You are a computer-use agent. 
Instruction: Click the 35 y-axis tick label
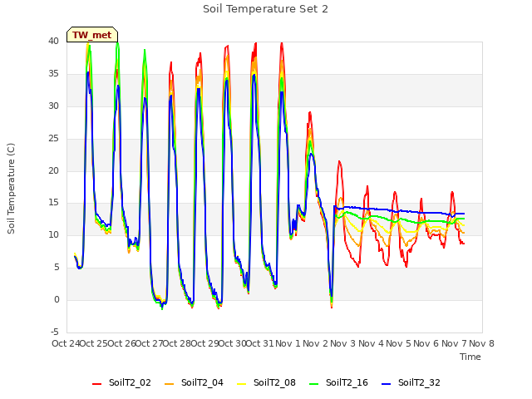53,74
